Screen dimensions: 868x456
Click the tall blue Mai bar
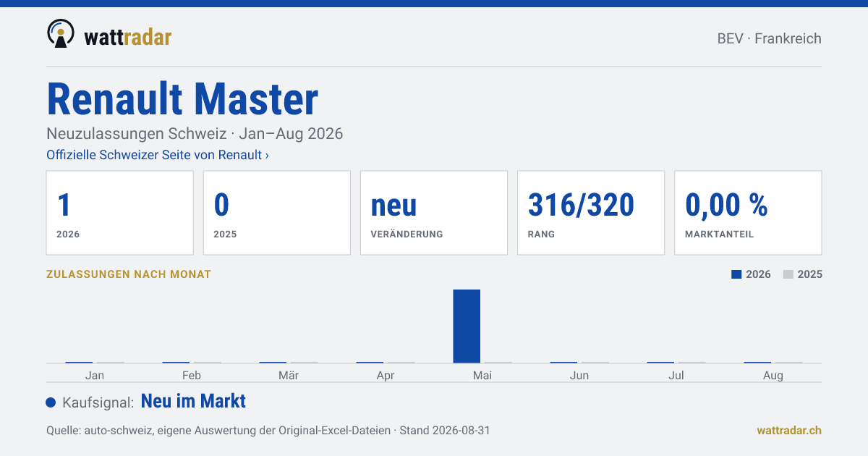pos(467,326)
